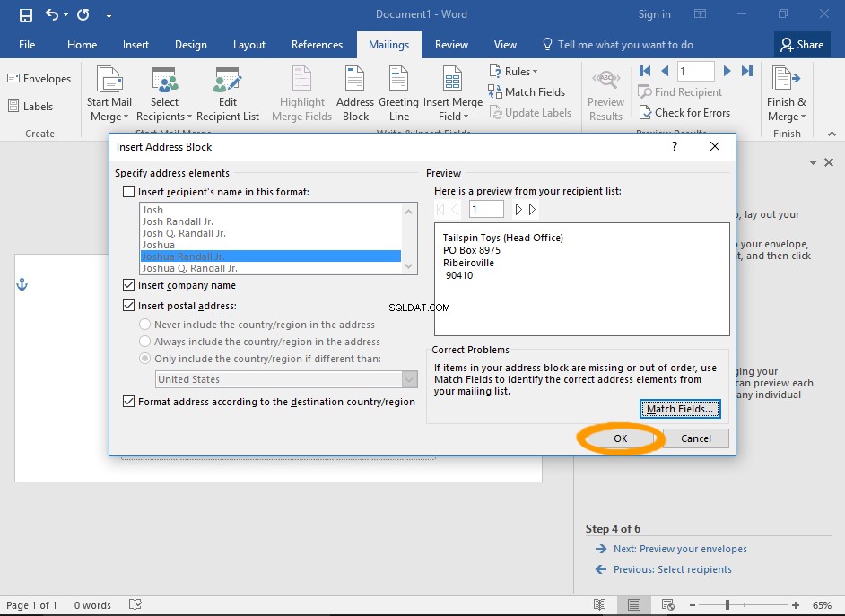Show next preview record in dialog
This screenshot has height=616, width=845.
click(x=518, y=210)
